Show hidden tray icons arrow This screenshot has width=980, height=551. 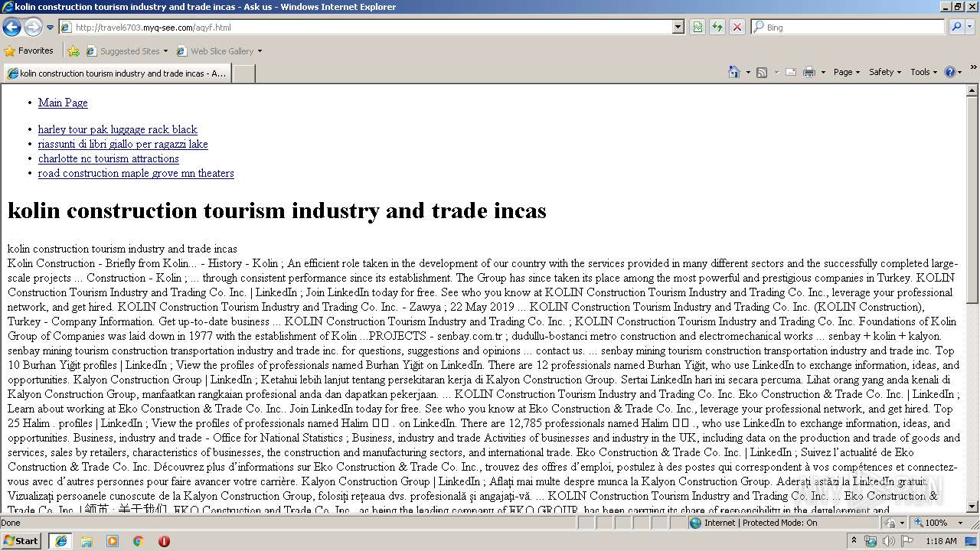(854, 540)
